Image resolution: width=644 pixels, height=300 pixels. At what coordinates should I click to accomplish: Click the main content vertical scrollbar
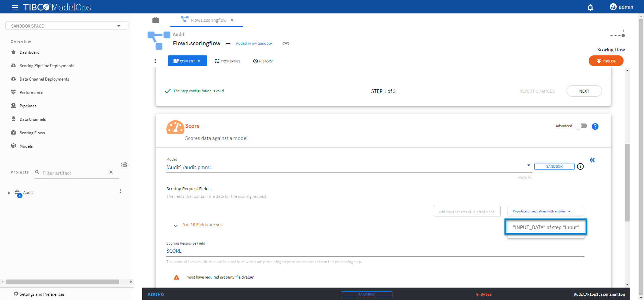coord(627,183)
